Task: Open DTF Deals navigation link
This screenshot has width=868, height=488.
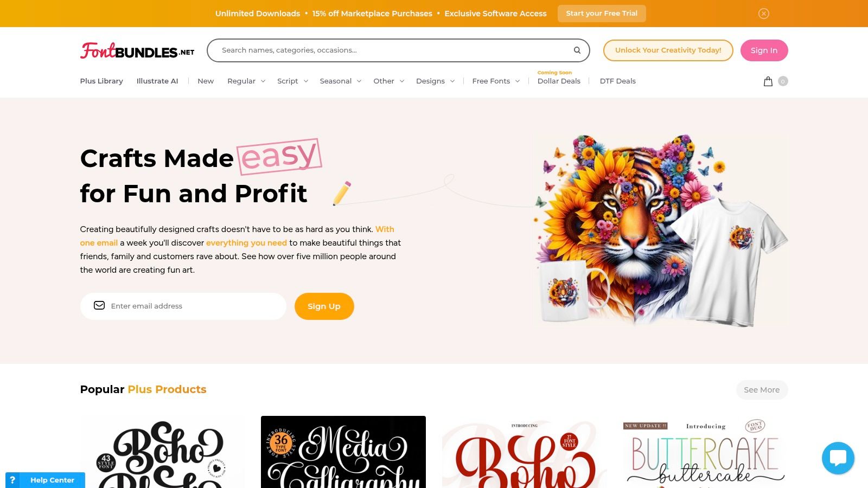Action: pyautogui.click(x=617, y=81)
